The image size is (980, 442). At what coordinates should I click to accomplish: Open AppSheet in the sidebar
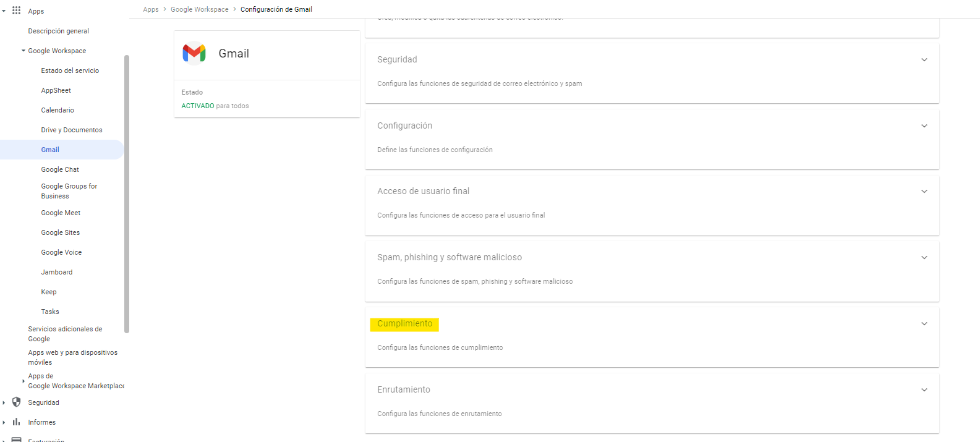click(x=56, y=90)
